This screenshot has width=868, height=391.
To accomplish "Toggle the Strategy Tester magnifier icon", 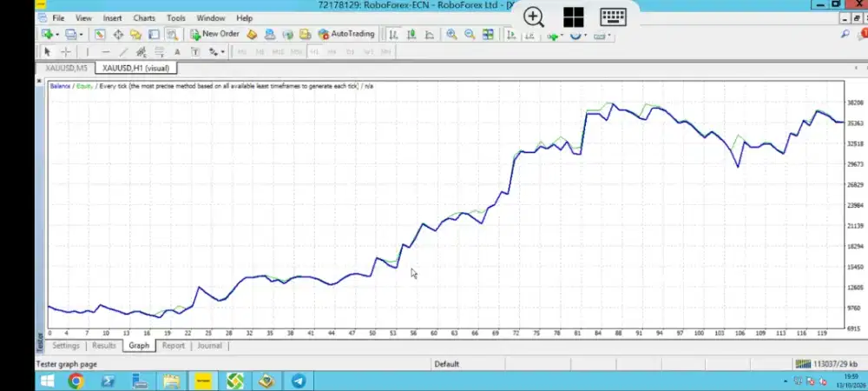I will point(172,35).
